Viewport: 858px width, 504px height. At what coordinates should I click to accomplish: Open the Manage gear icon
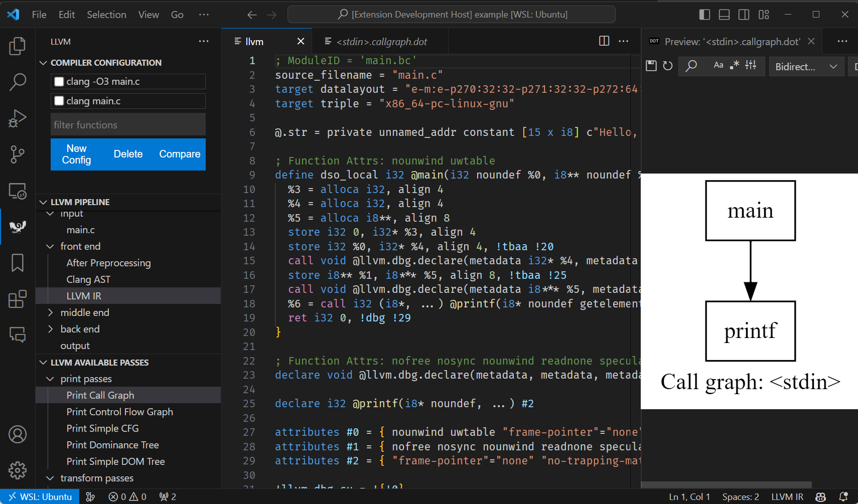tap(18, 470)
